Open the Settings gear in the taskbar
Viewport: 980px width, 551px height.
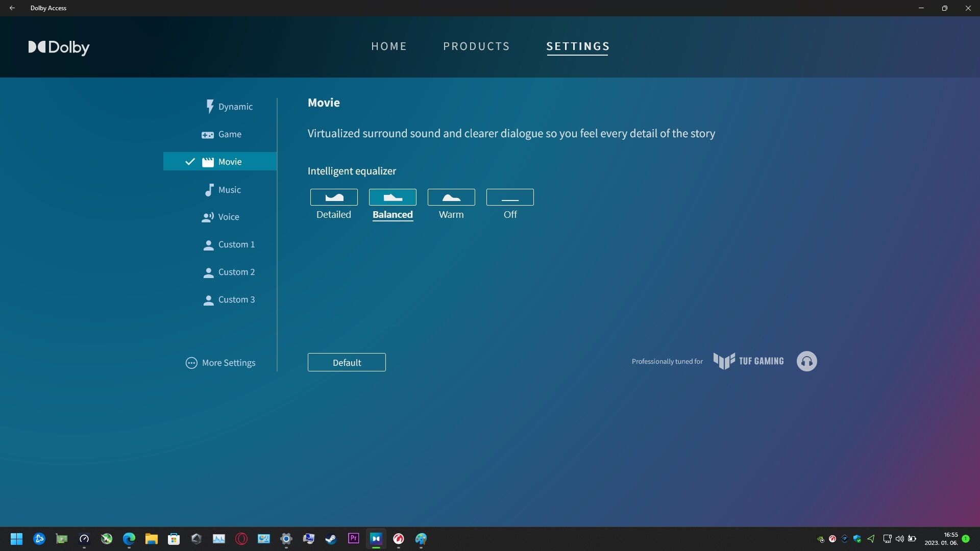[x=286, y=539]
